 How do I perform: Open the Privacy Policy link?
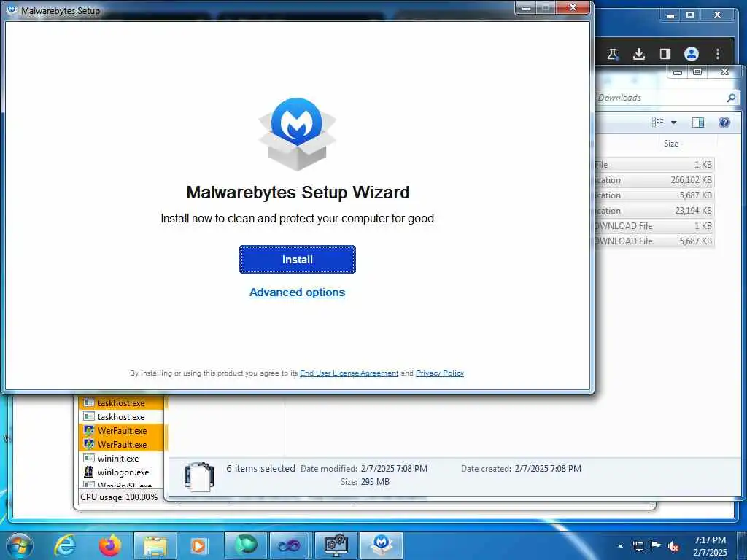pyautogui.click(x=440, y=373)
